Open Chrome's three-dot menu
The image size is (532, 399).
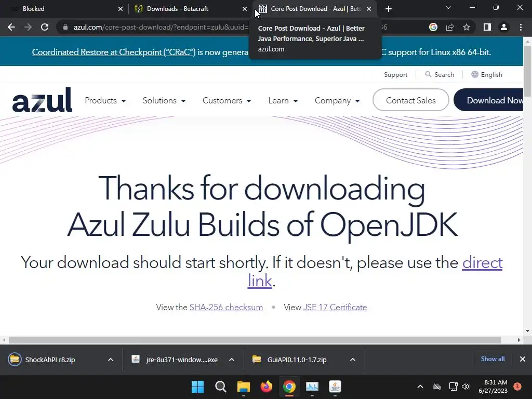point(521,27)
